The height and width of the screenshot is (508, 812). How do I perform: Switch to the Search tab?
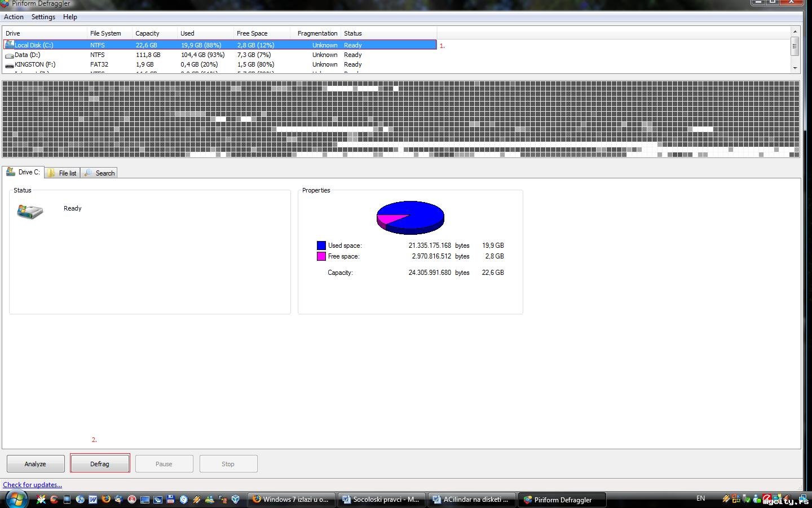(99, 173)
